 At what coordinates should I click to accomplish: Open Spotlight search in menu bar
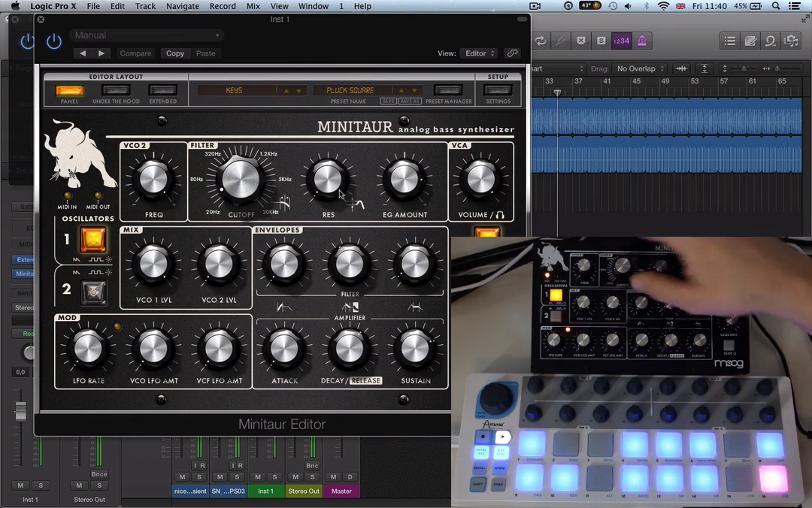(x=776, y=6)
